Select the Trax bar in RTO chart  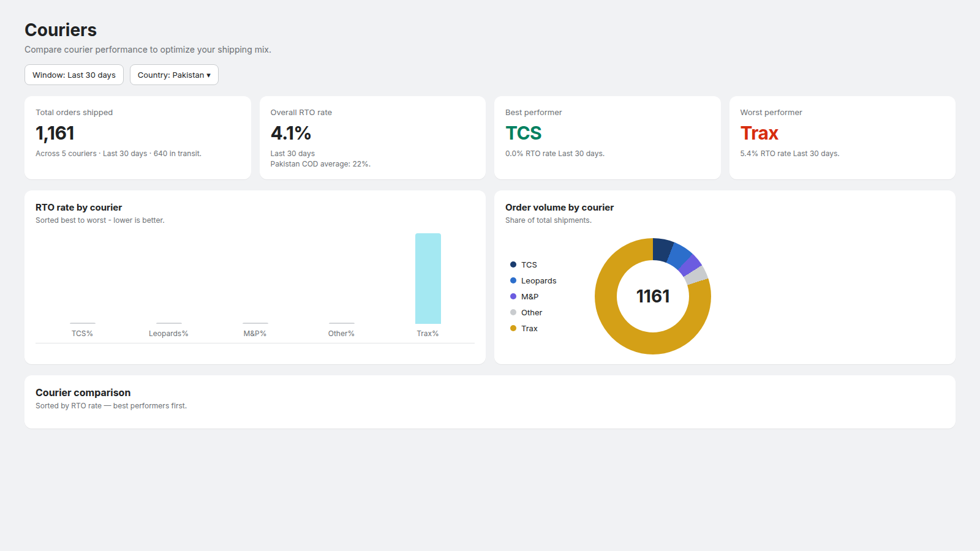(x=428, y=279)
